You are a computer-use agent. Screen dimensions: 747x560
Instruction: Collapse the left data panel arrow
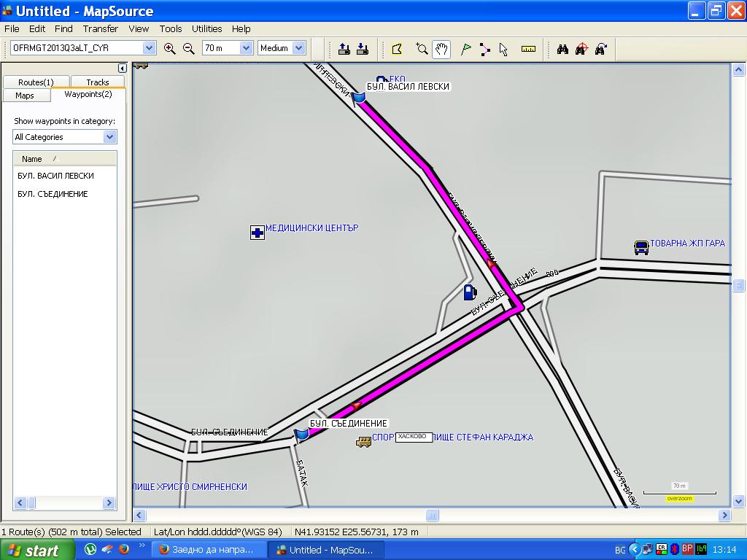click(x=122, y=69)
